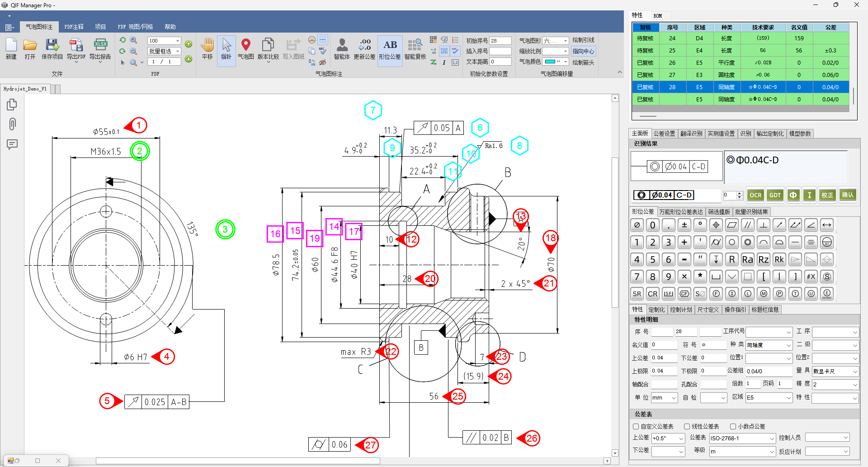Open the 量具 数显卡尺 dropdown

pos(854,371)
